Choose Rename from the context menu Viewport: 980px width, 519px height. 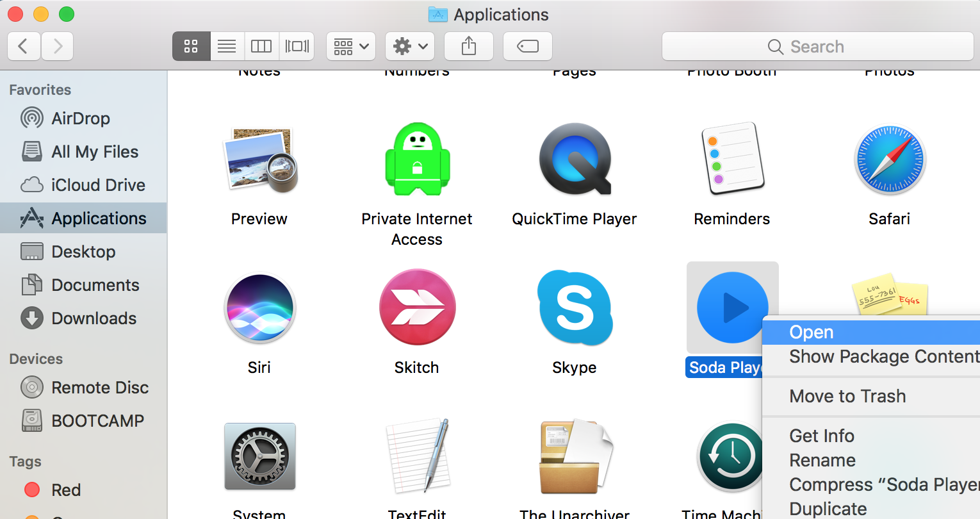[x=871, y=460]
